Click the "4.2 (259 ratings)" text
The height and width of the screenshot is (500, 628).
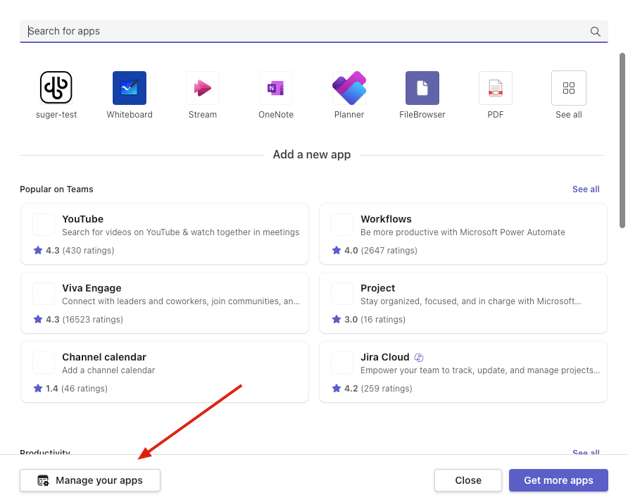click(x=378, y=388)
